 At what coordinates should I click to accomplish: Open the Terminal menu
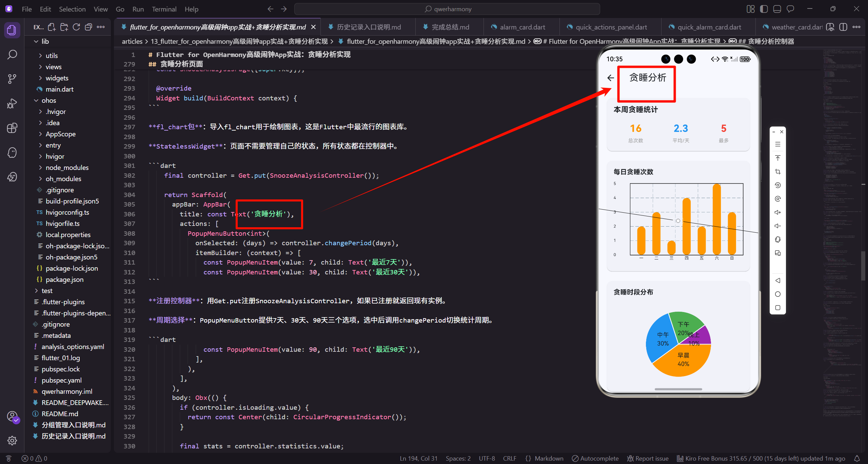point(164,9)
